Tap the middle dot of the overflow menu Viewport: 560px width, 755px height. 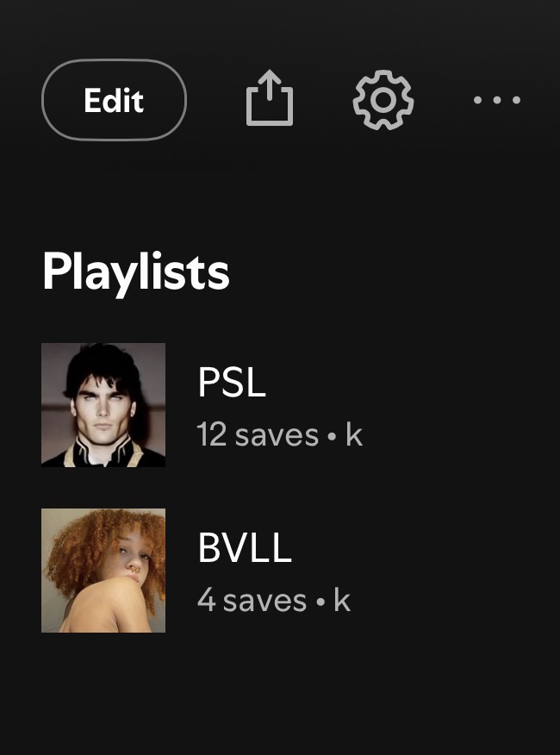[497, 100]
